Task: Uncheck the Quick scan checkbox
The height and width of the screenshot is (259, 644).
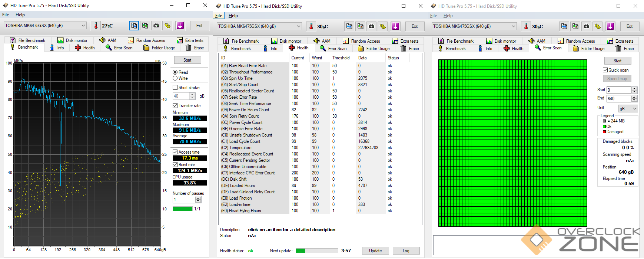Action: [x=605, y=70]
